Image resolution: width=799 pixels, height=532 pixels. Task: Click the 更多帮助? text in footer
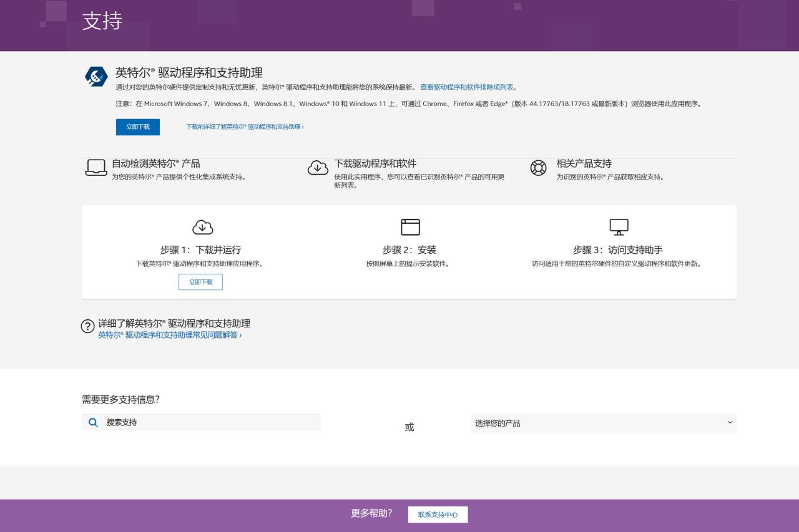tap(371, 513)
